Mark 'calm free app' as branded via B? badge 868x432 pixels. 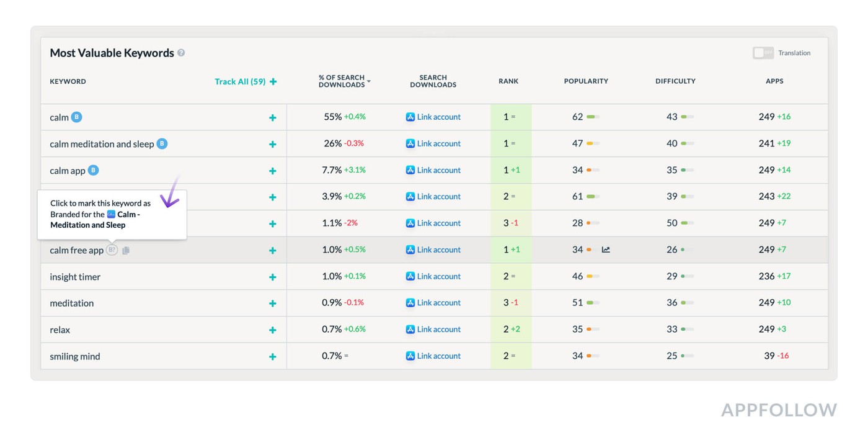click(x=112, y=250)
